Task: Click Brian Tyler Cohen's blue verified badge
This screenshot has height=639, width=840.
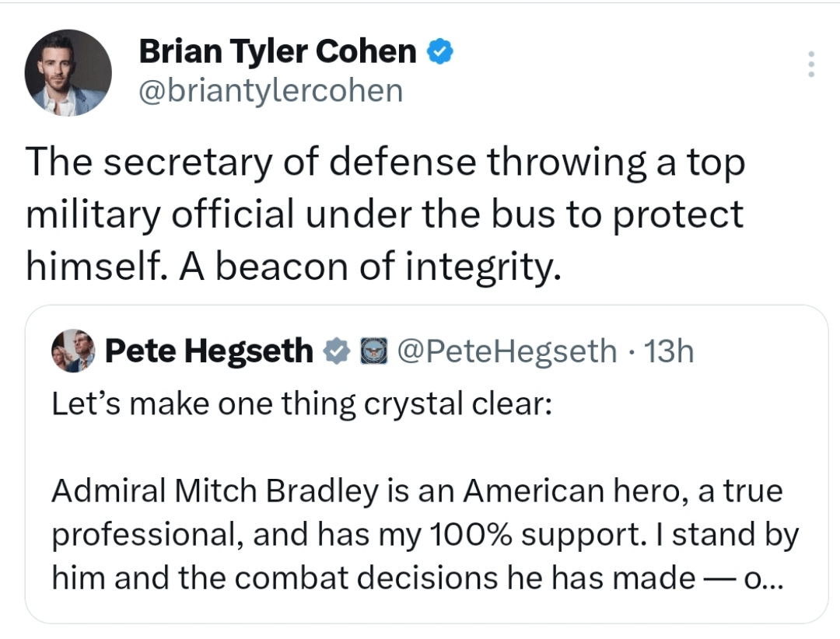Action: [x=439, y=53]
